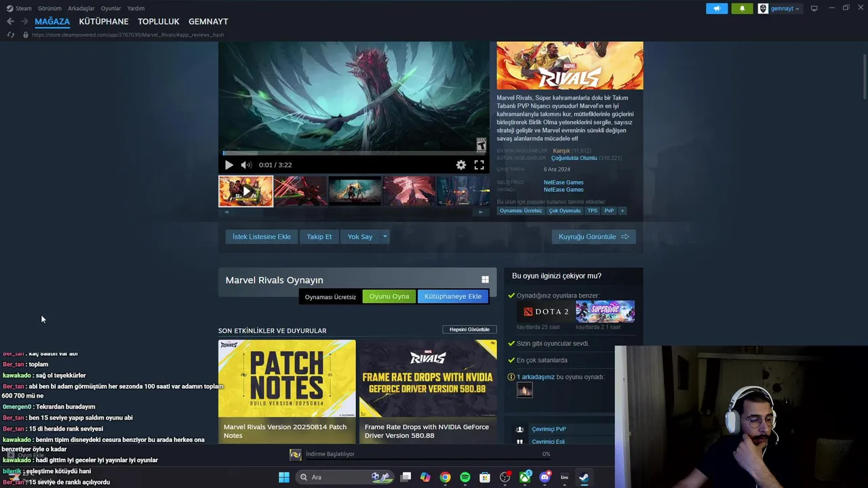Switch to the KÜTÜPHANE tab
This screenshot has height=488, width=868.
104,22
